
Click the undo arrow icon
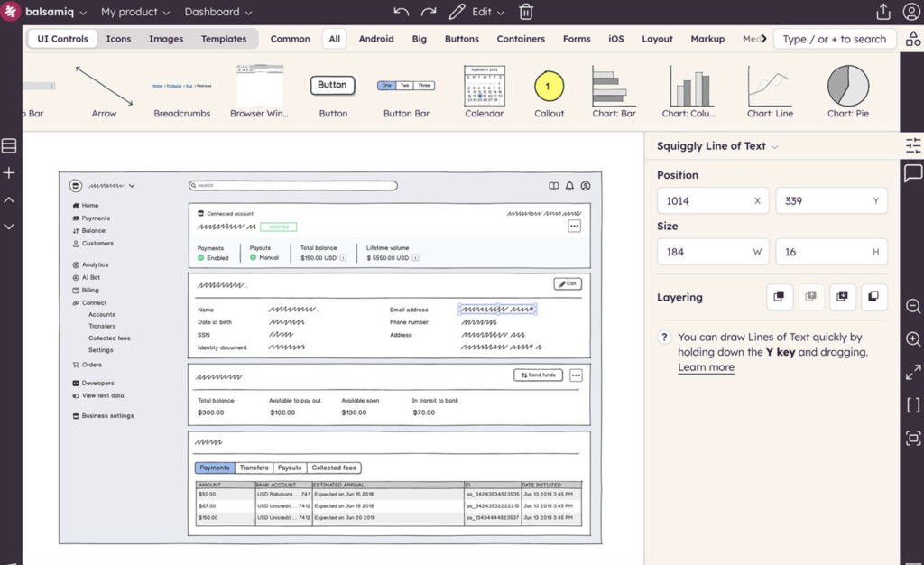click(x=402, y=12)
